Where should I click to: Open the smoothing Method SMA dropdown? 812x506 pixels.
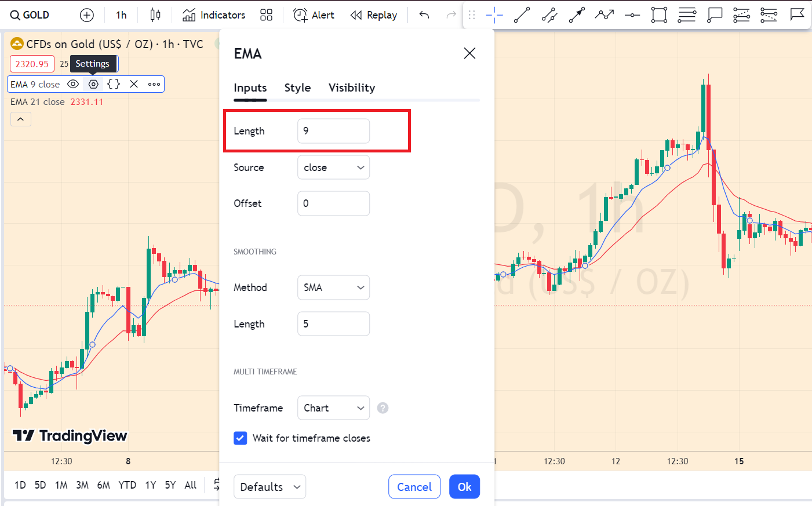click(x=333, y=287)
